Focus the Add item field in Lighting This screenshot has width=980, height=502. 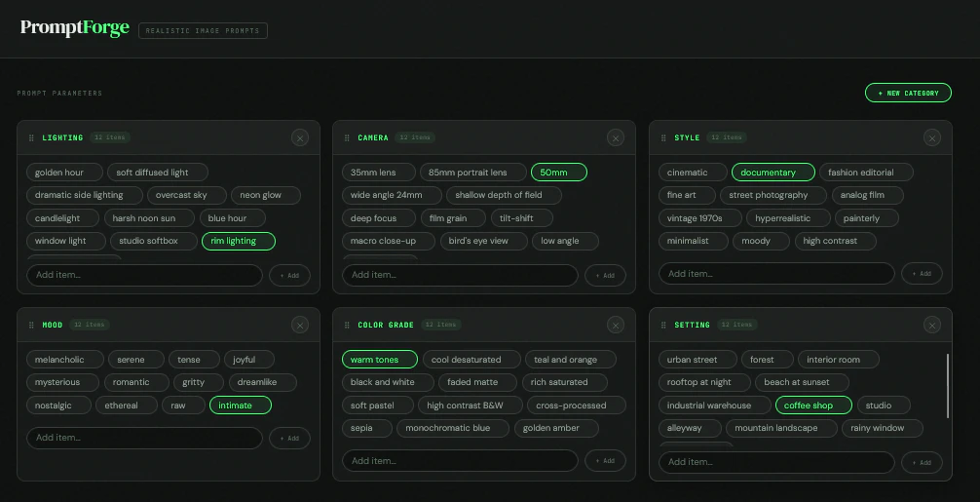(x=144, y=275)
